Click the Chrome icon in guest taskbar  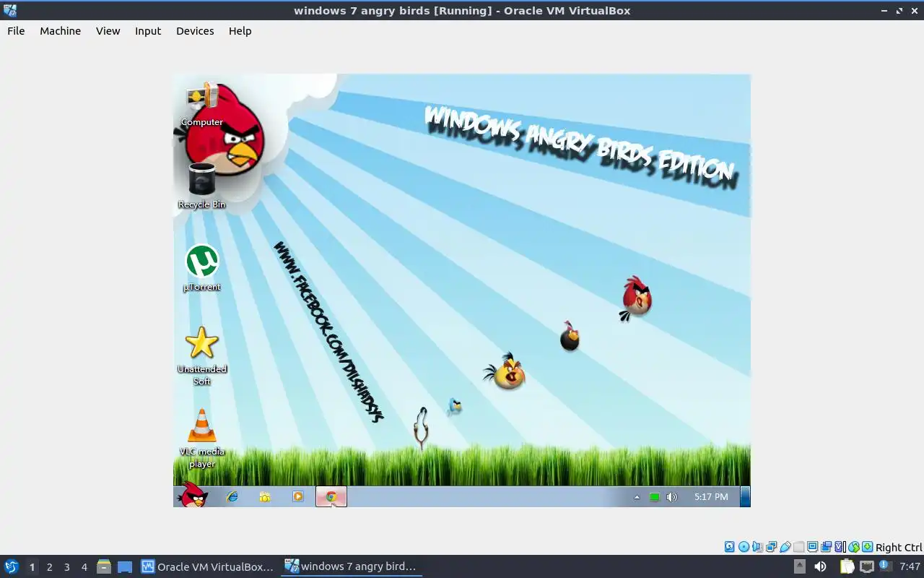[331, 496]
